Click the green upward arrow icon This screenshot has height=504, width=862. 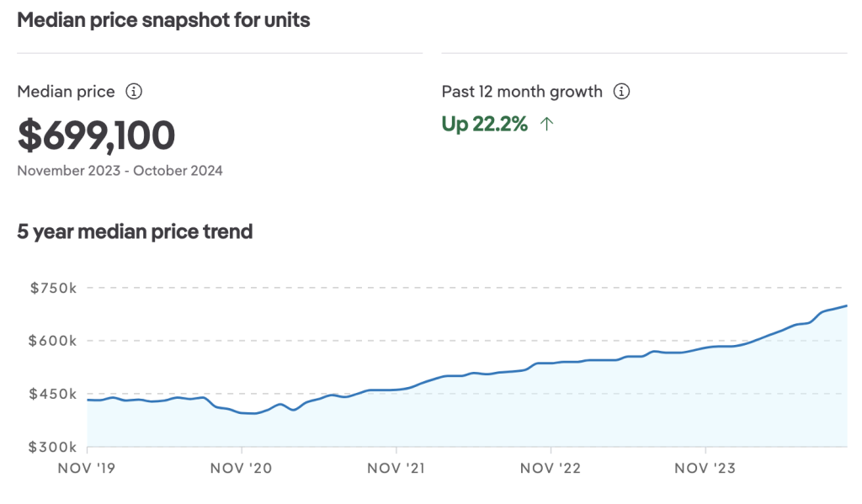coord(547,125)
